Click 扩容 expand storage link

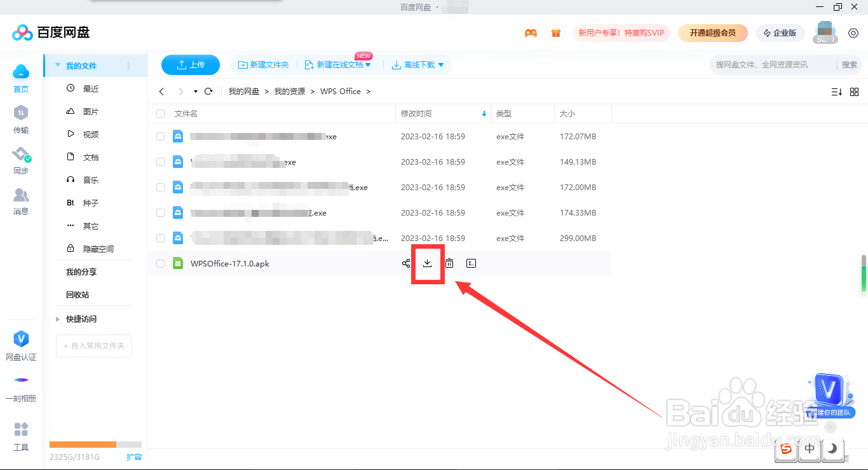(x=134, y=457)
